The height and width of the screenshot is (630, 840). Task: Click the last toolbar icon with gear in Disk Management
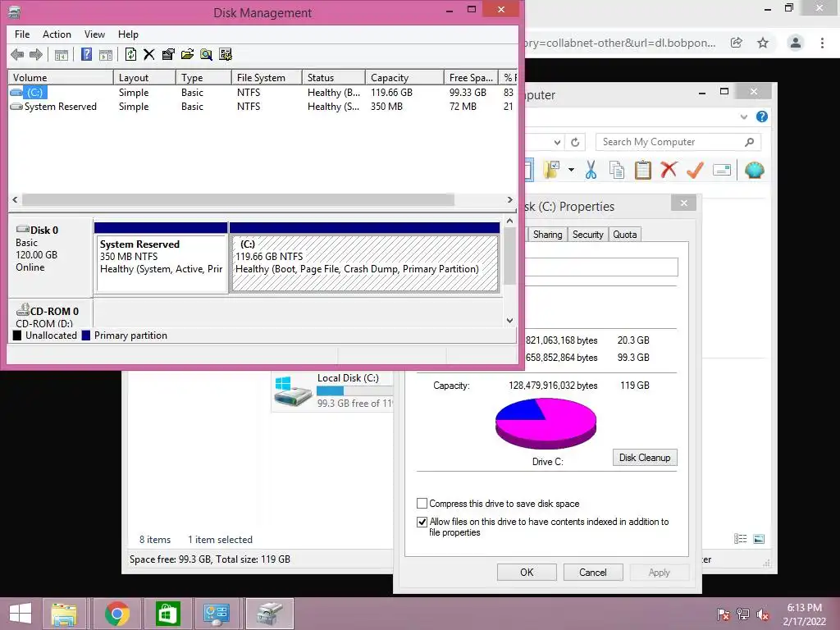point(226,54)
